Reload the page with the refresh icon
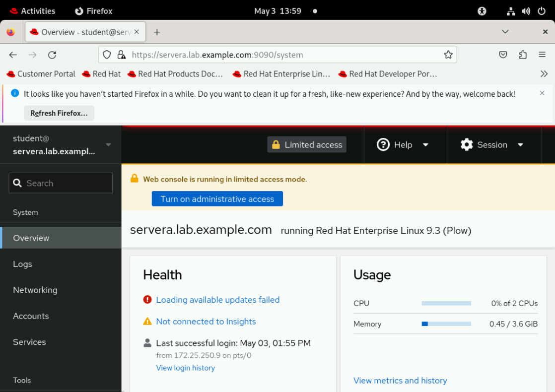The height and width of the screenshot is (392, 555). [x=52, y=55]
